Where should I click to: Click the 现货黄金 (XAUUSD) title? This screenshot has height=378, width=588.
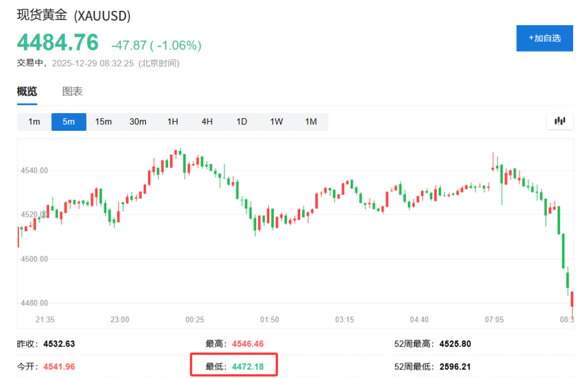click(73, 15)
